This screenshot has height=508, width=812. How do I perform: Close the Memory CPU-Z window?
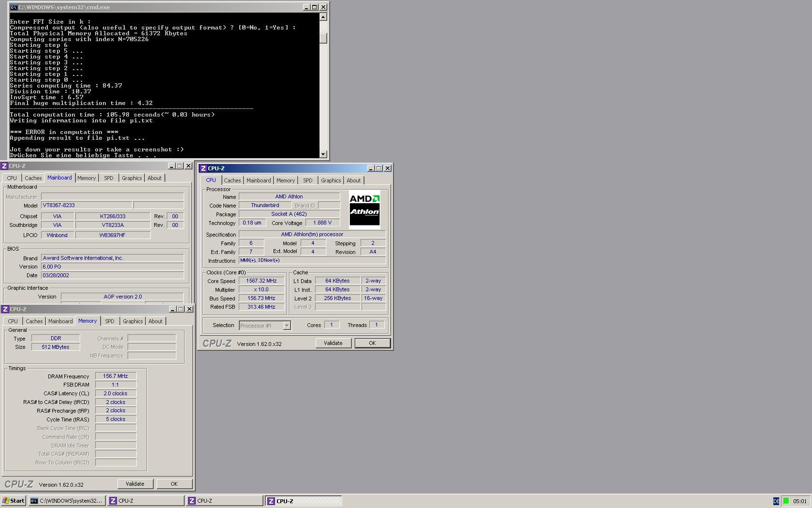pos(189,309)
